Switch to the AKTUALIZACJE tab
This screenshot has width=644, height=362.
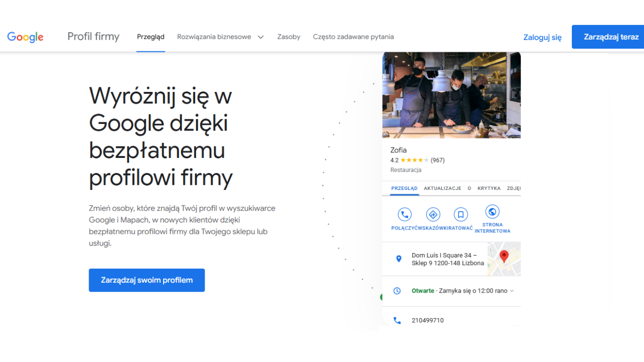point(442,188)
